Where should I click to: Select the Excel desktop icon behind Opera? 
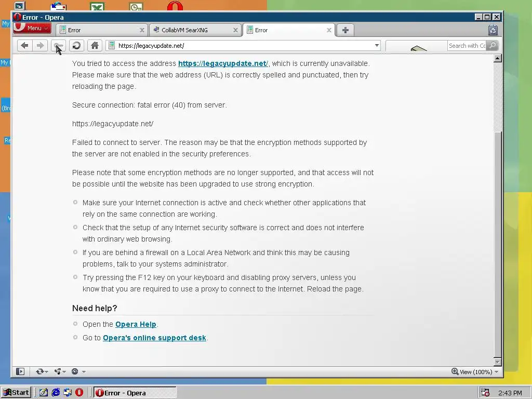97,6
